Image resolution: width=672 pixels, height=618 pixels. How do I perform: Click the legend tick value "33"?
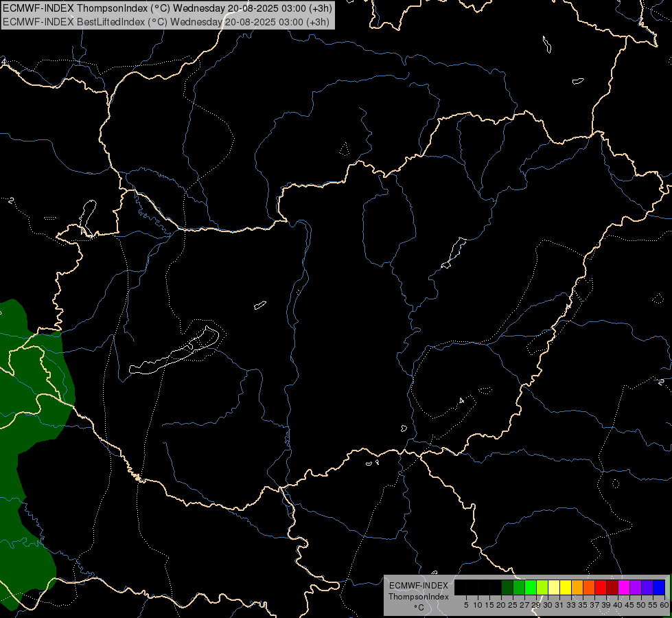click(571, 605)
